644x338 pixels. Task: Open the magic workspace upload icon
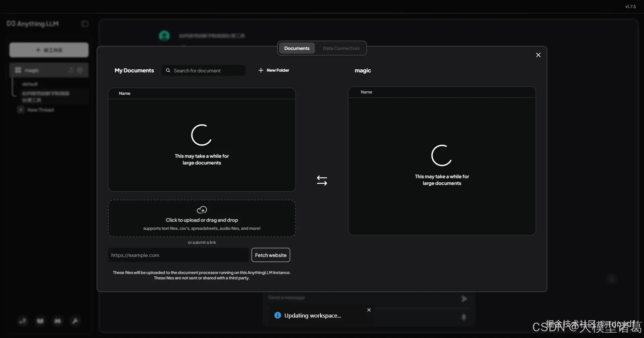point(71,70)
